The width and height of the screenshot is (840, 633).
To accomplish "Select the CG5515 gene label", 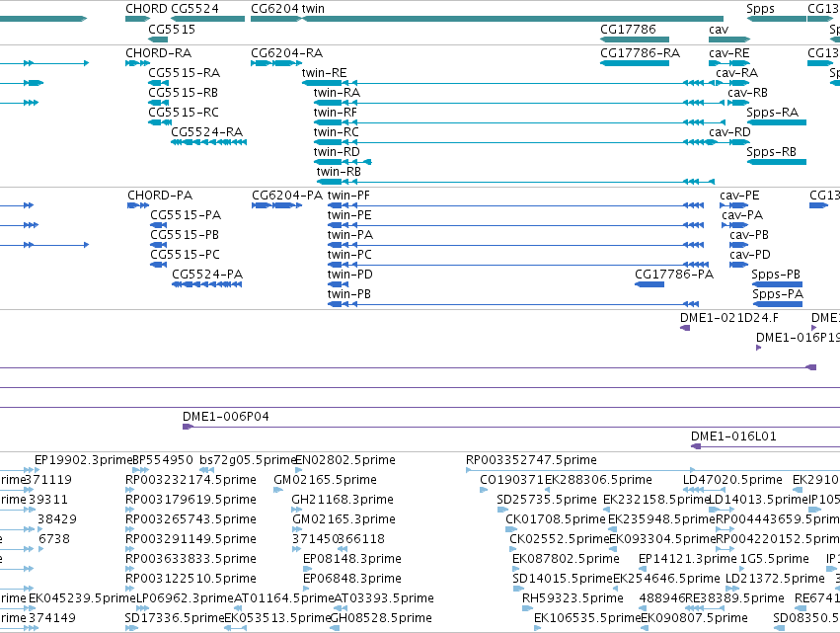I will click(x=172, y=30).
